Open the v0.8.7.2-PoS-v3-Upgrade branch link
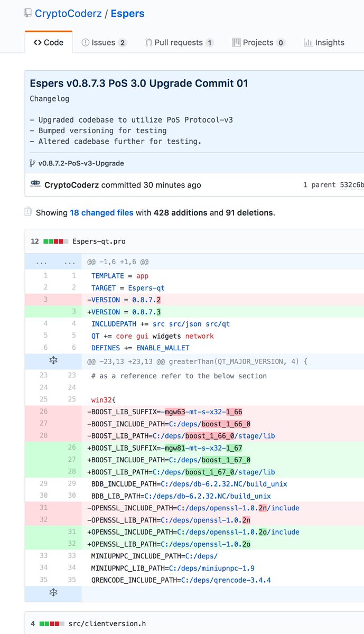 point(81,163)
